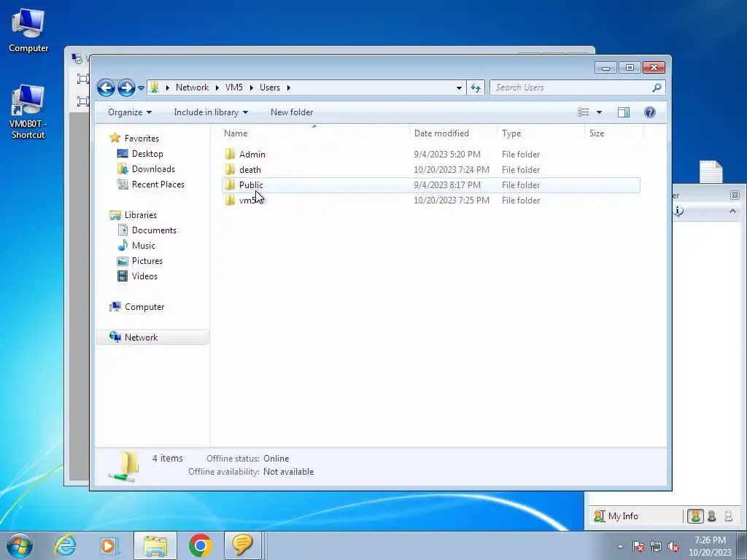Open Action Center flag tray icon

tap(638, 547)
